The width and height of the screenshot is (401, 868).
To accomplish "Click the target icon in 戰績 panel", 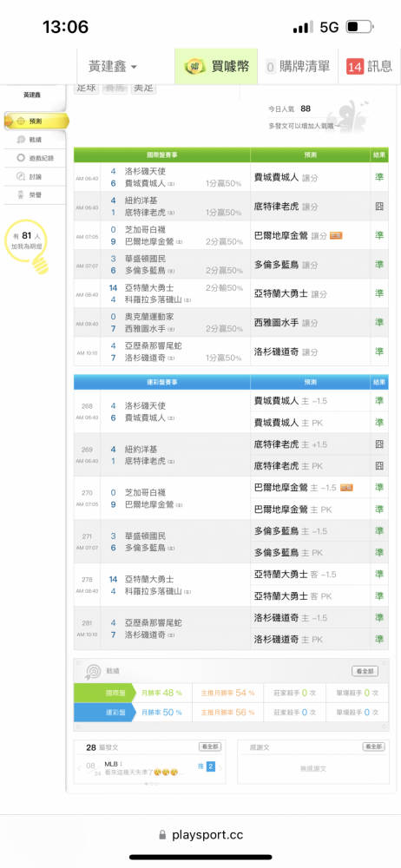I will click(x=92, y=672).
